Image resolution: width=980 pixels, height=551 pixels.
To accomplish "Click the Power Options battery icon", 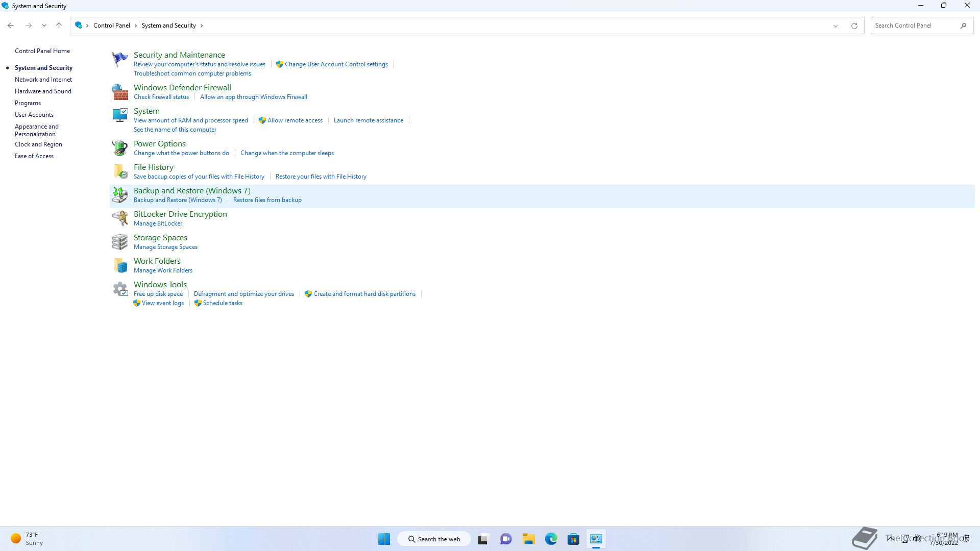I will [x=120, y=148].
